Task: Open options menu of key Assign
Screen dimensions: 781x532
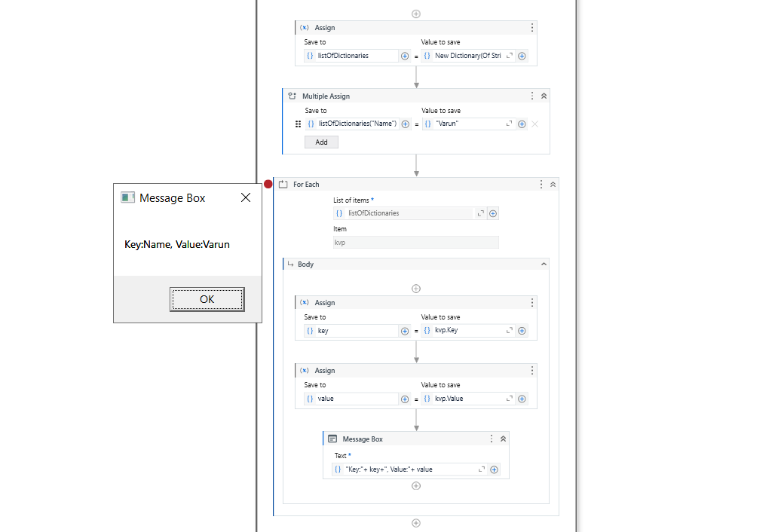Action: [532, 303]
